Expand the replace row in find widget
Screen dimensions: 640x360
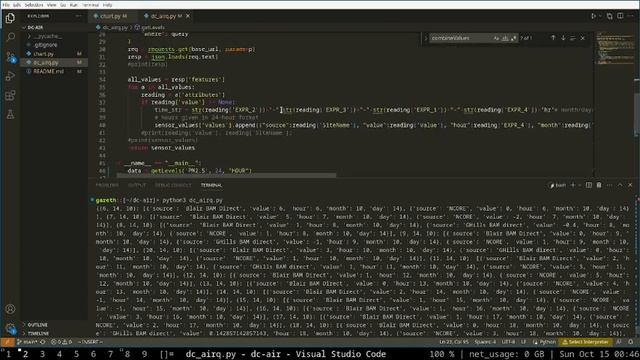click(x=426, y=38)
